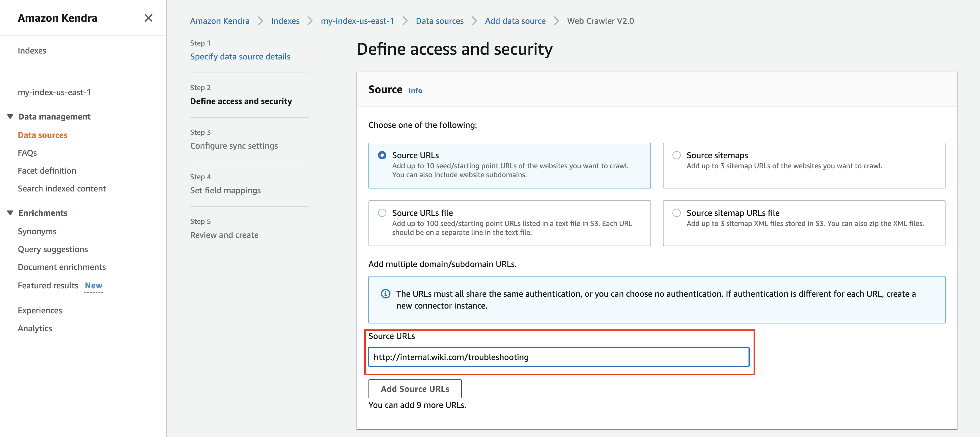
Task: Open the Info link beside Source
Action: [415, 91]
